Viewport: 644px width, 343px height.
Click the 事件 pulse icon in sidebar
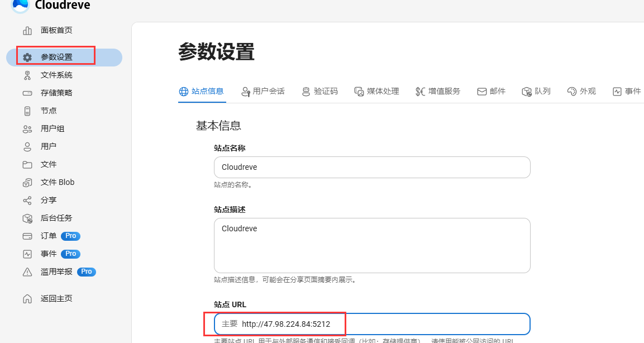click(x=27, y=254)
